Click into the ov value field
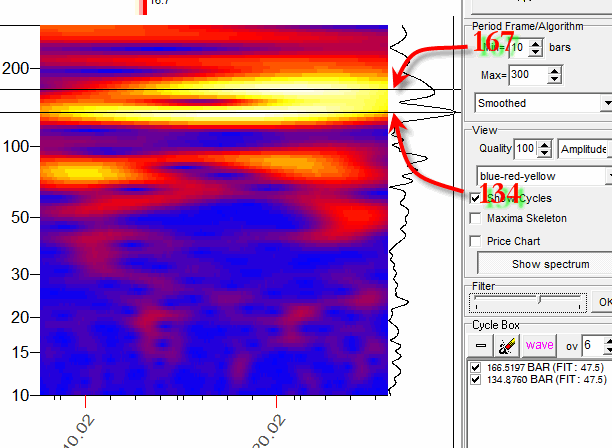612x448 pixels. coord(592,345)
